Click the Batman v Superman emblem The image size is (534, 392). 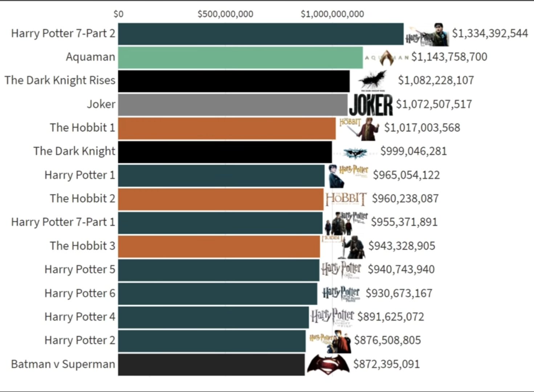(328, 364)
